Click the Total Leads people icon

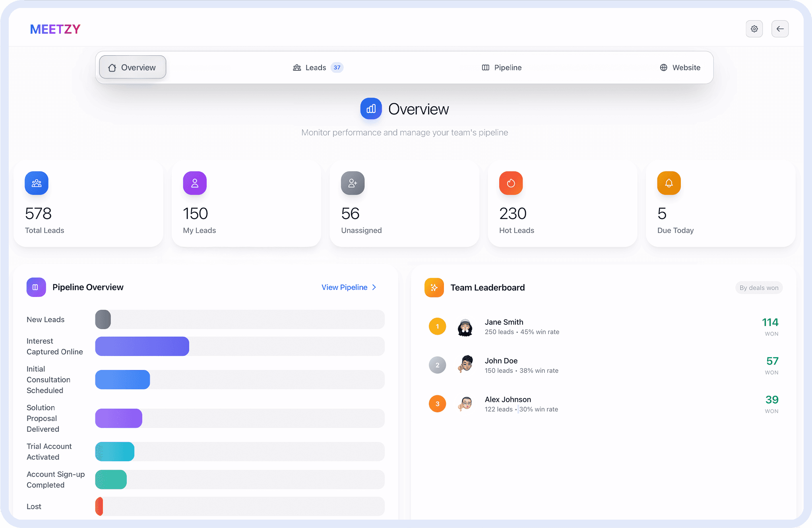click(36, 183)
